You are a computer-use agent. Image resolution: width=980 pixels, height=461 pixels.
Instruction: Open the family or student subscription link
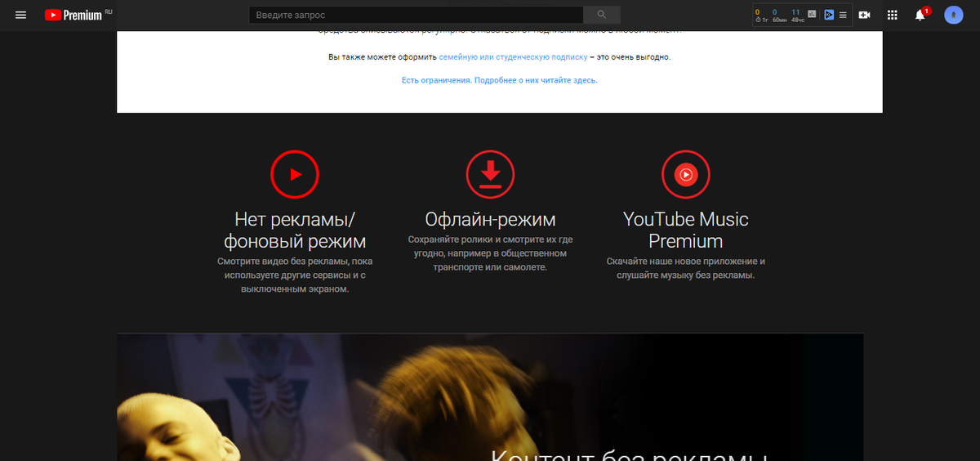pyautogui.click(x=513, y=57)
